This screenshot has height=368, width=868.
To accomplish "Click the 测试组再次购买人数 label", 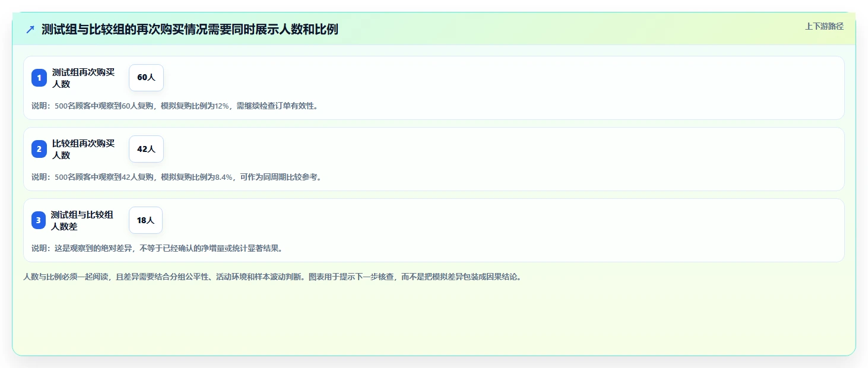I will [84, 78].
